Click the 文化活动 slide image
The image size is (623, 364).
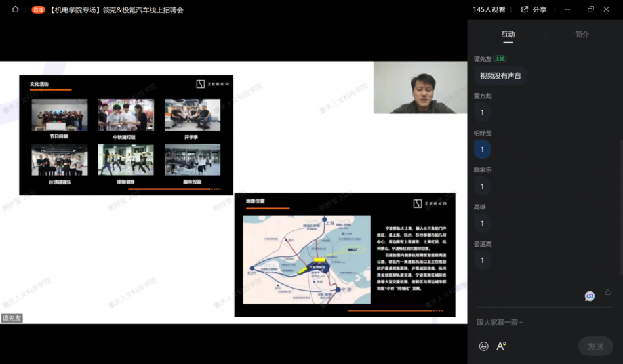click(x=126, y=135)
